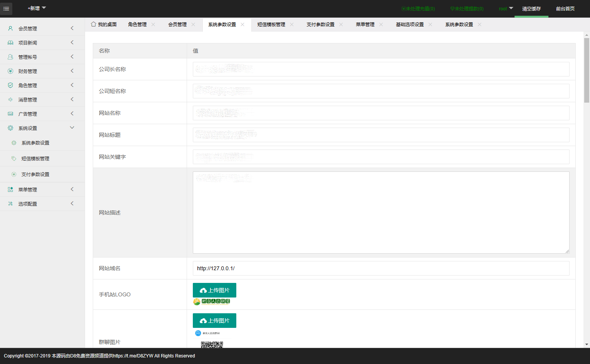Expand the 项目新闻 sidebar chevron
590x364 pixels.
point(72,43)
